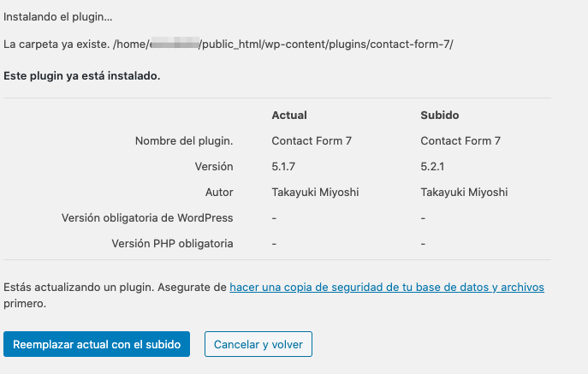
Task: Click 'Este plugin ya está instalado.' heading
Action: [x=82, y=76]
